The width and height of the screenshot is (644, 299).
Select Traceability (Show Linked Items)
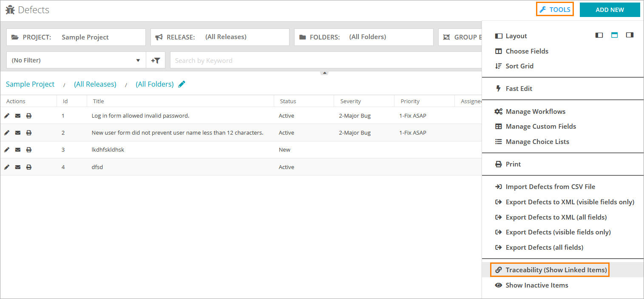(556, 270)
